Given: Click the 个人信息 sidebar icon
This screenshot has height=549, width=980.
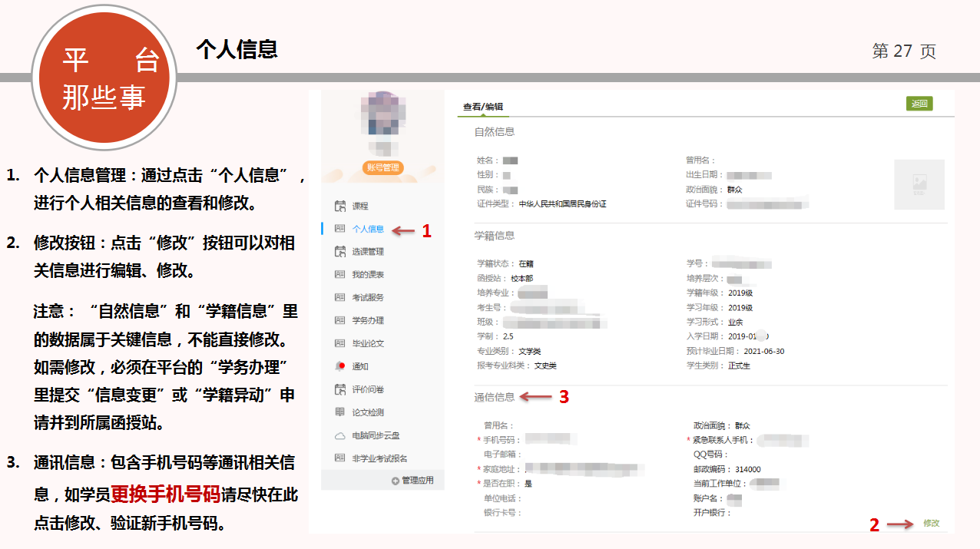Looking at the screenshot, I should pos(340,229).
